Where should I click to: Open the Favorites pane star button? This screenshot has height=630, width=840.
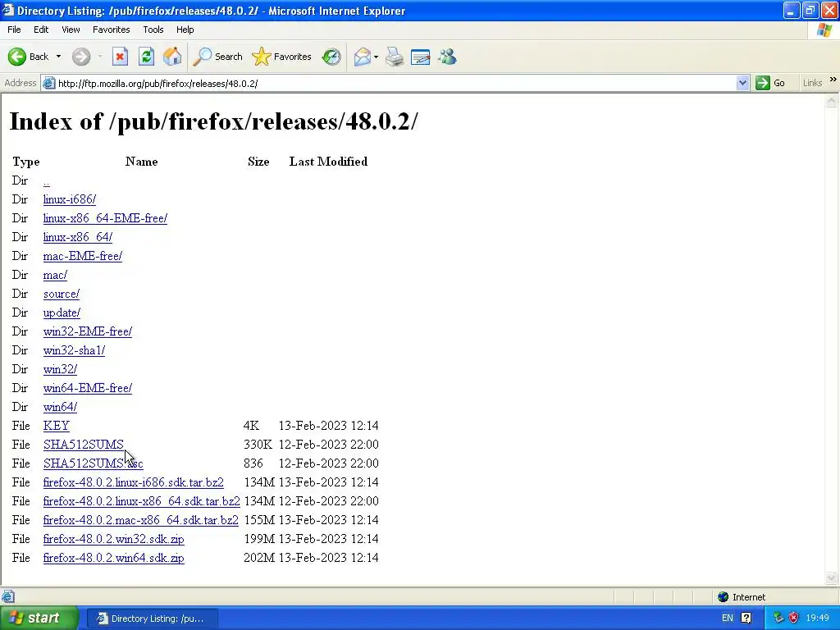click(x=282, y=57)
